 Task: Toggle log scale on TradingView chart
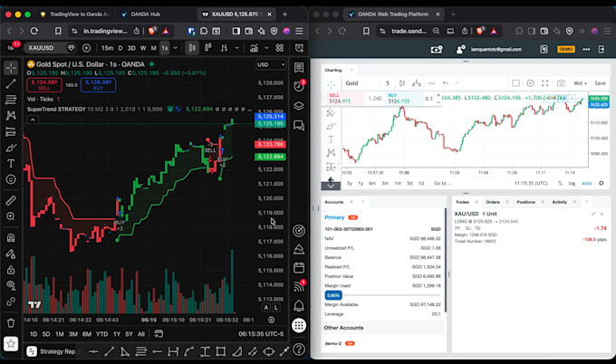click(276, 308)
